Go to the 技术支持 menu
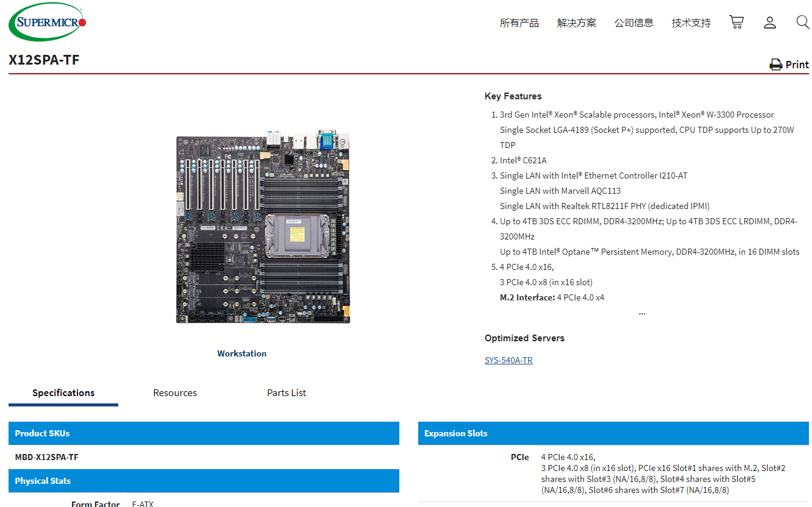 (x=691, y=23)
